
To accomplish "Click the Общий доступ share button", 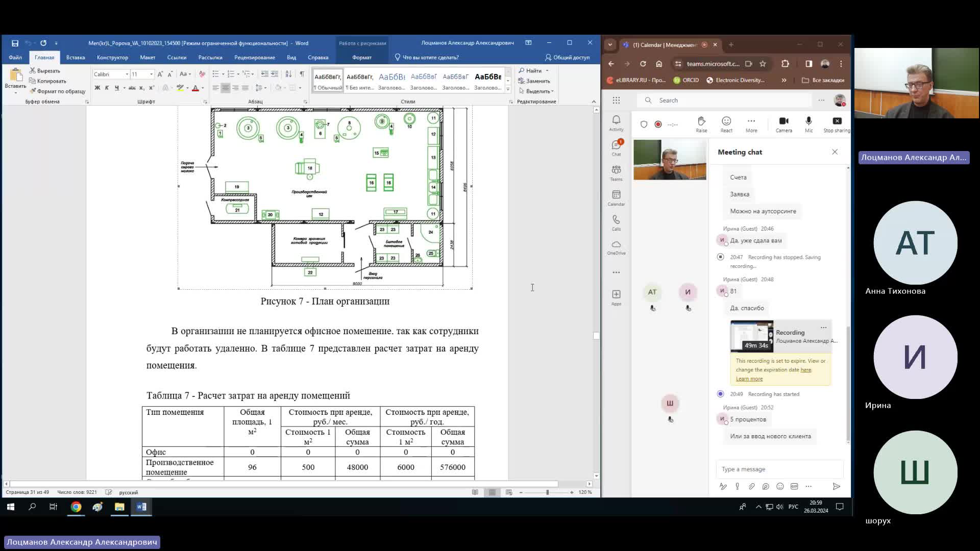I will 567,58.
